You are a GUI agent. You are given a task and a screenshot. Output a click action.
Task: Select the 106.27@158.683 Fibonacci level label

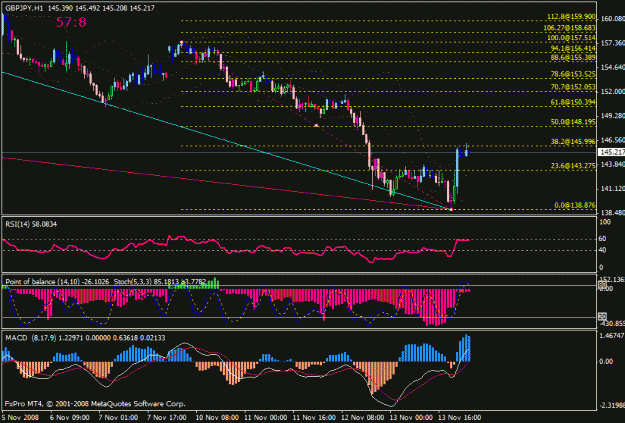(569, 28)
